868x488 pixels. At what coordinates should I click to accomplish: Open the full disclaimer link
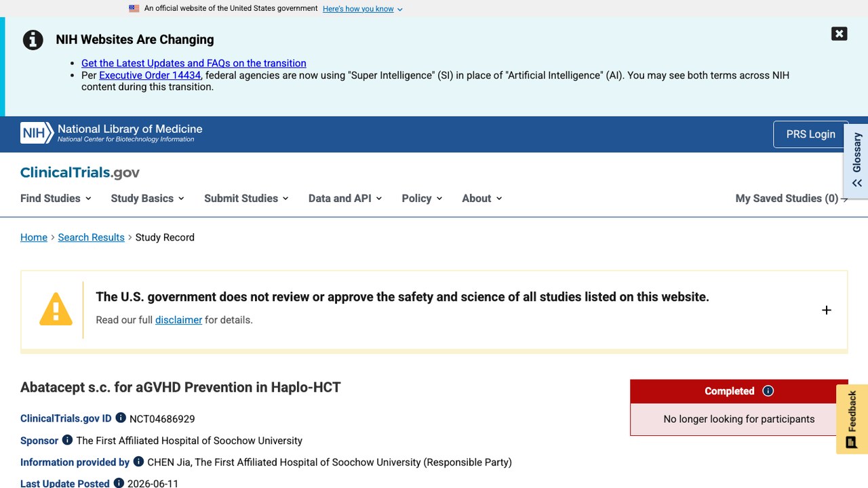[178, 320]
